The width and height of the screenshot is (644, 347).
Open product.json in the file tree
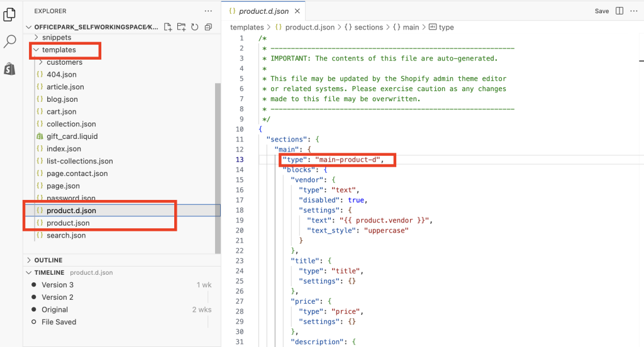pos(68,223)
